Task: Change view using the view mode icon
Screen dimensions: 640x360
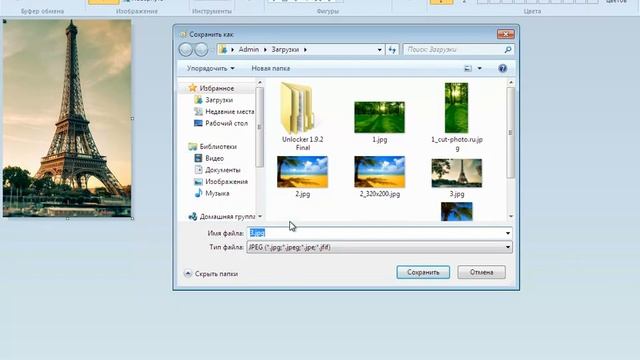Action: [x=468, y=68]
